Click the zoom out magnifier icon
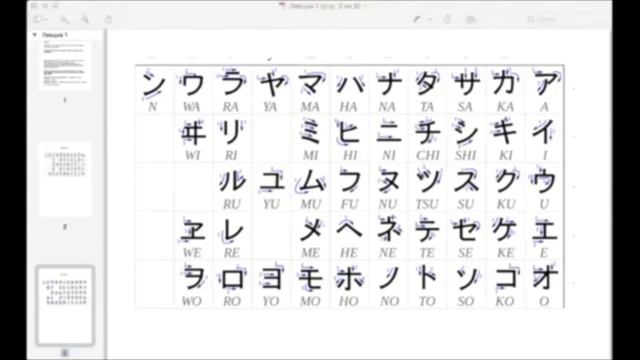 (64, 19)
